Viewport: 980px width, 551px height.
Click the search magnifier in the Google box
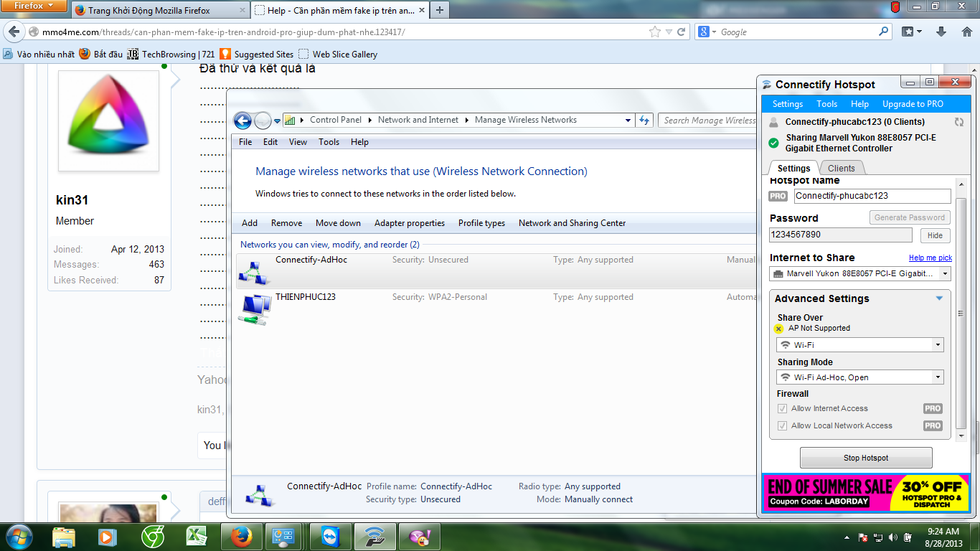(884, 32)
